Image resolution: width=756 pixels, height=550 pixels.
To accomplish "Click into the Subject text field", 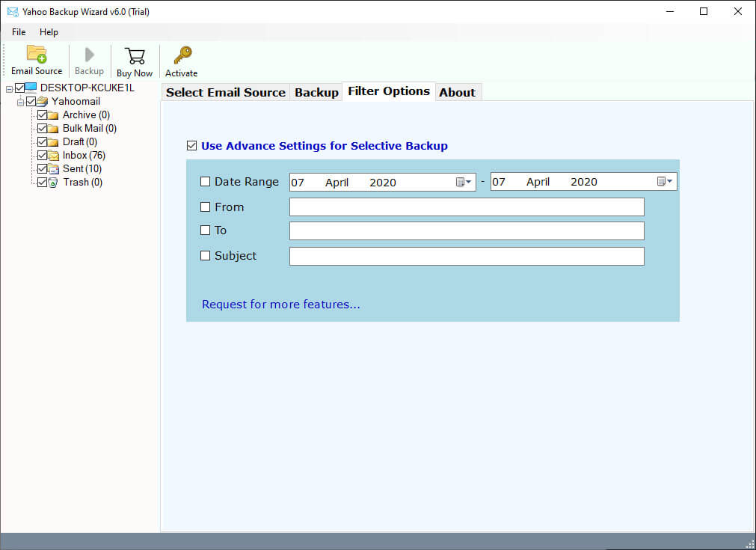I will [467, 256].
